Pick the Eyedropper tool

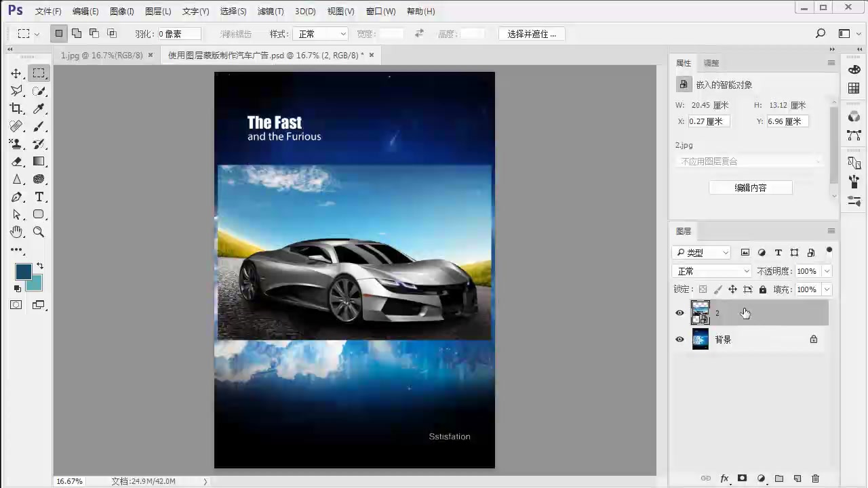pyautogui.click(x=39, y=108)
